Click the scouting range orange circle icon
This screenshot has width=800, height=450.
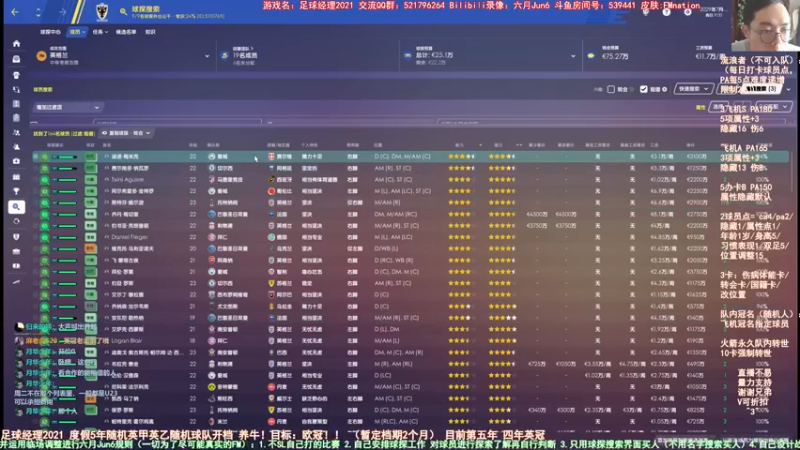click(41, 56)
